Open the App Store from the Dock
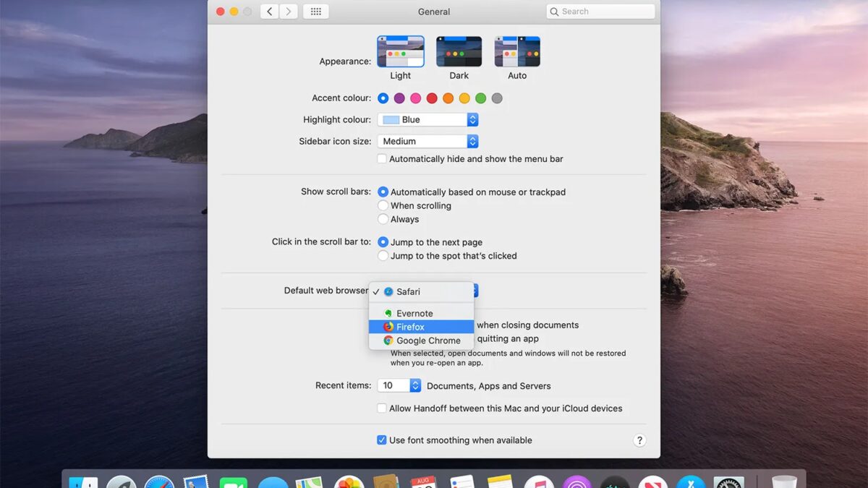This screenshot has height=488, width=868. point(689,481)
